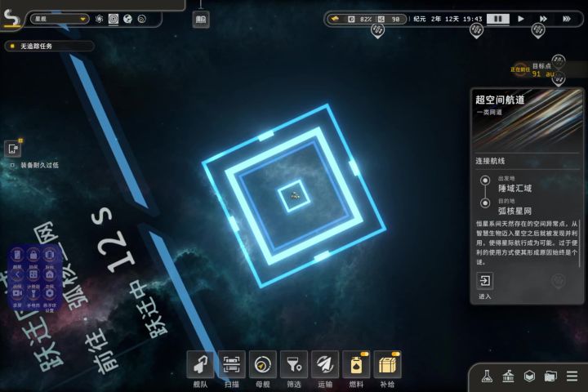Image resolution: width=588 pixels, height=392 pixels.
Task: Open the 舰队 fleet panel
Action: 201,364
